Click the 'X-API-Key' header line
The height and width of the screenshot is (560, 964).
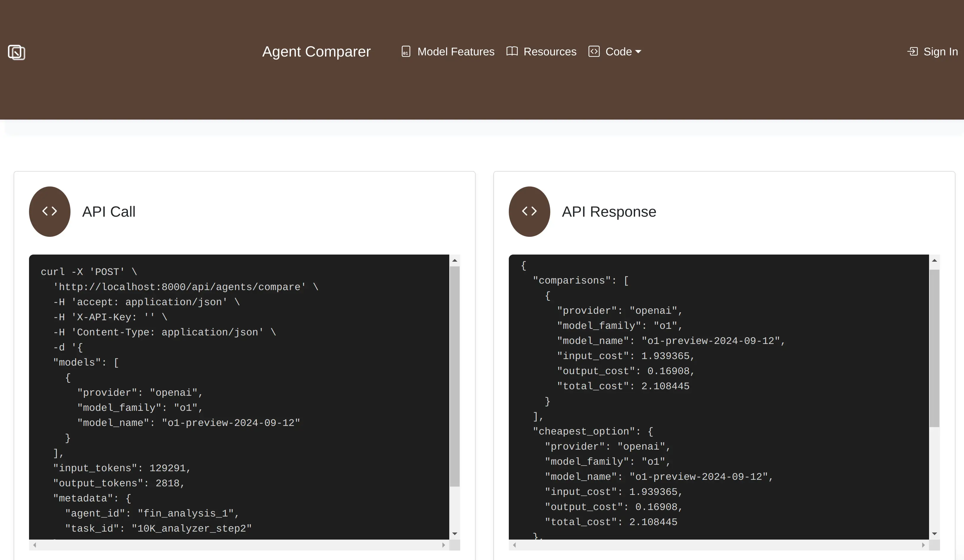(110, 317)
